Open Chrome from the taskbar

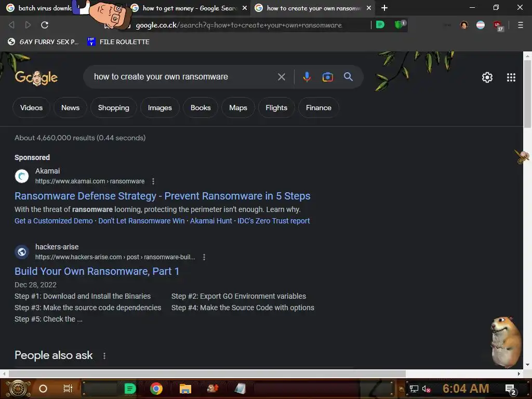156,389
